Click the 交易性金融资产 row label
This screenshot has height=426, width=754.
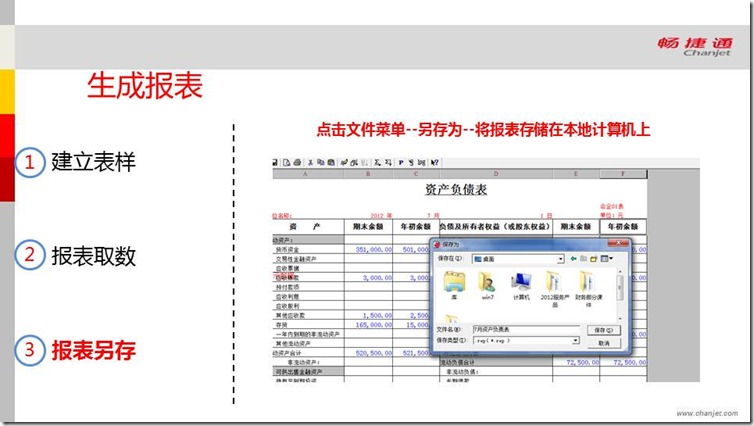(x=296, y=259)
